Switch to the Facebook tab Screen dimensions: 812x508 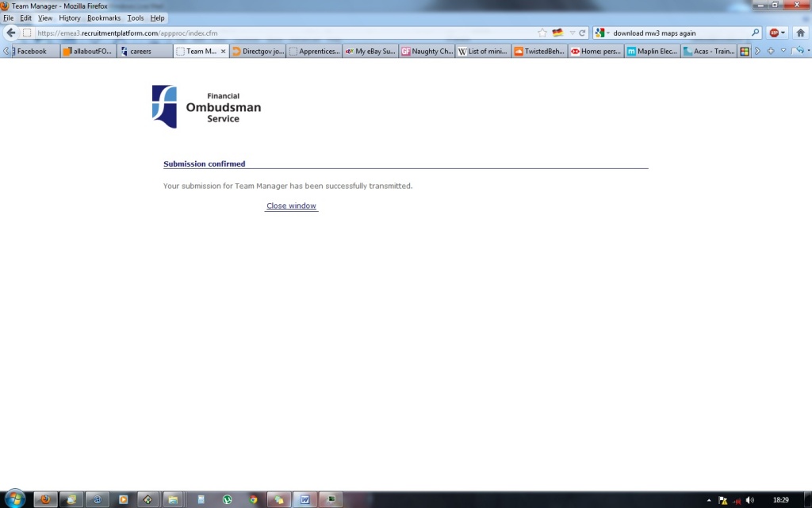32,52
